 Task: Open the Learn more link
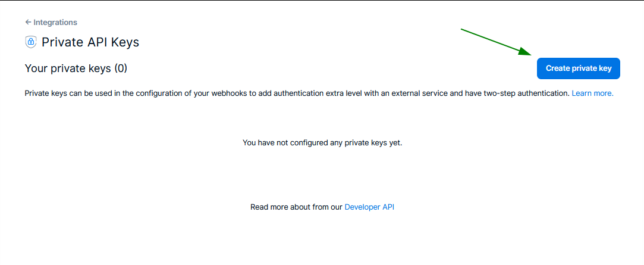[592, 93]
